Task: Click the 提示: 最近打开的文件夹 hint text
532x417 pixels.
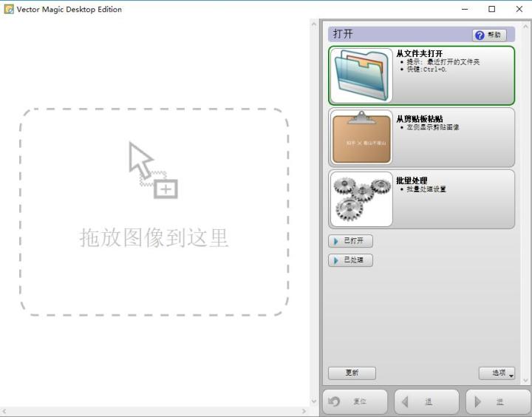Action: (x=443, y=62)
